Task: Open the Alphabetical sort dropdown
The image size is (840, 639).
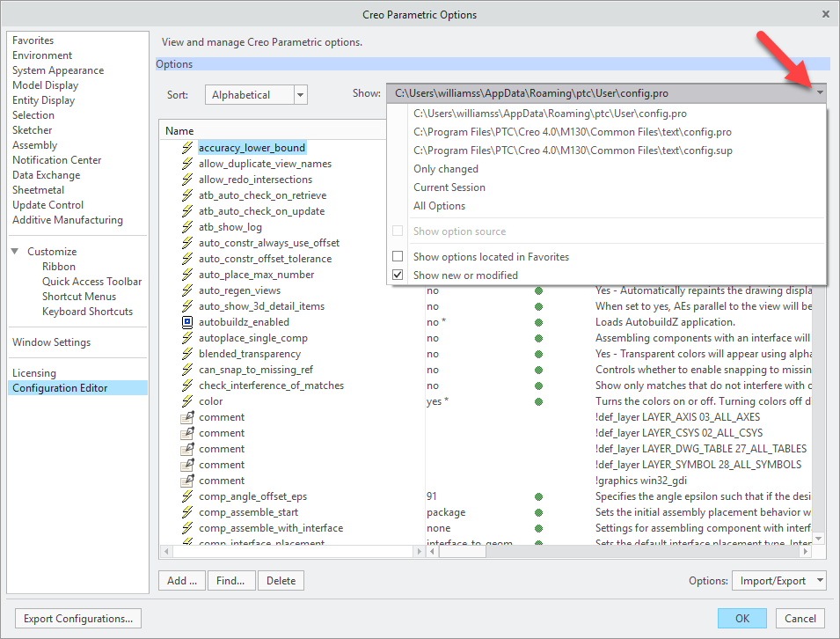Action: point(300,95)
